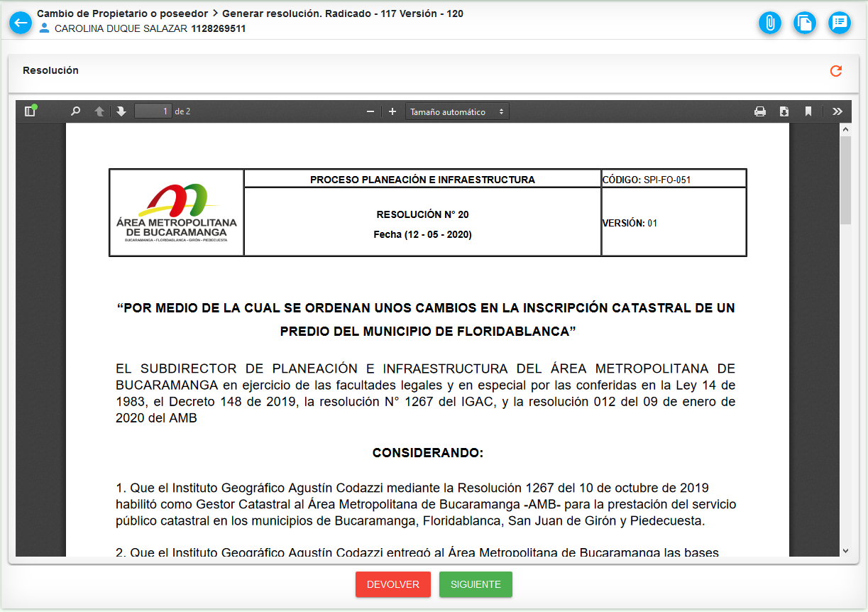
Task: Click the PDF bookmark current view icon
Action: [x=808, y=111]
